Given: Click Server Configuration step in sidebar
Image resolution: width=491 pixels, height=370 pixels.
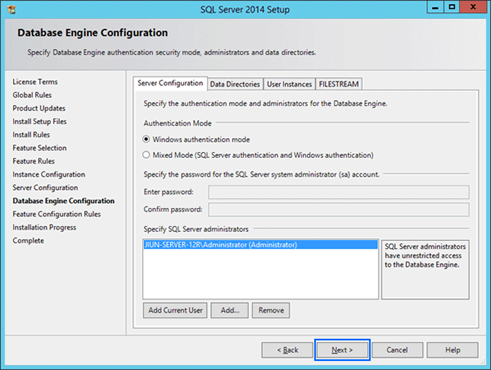Looking at the screenshot, I should [x=45, y=188].
